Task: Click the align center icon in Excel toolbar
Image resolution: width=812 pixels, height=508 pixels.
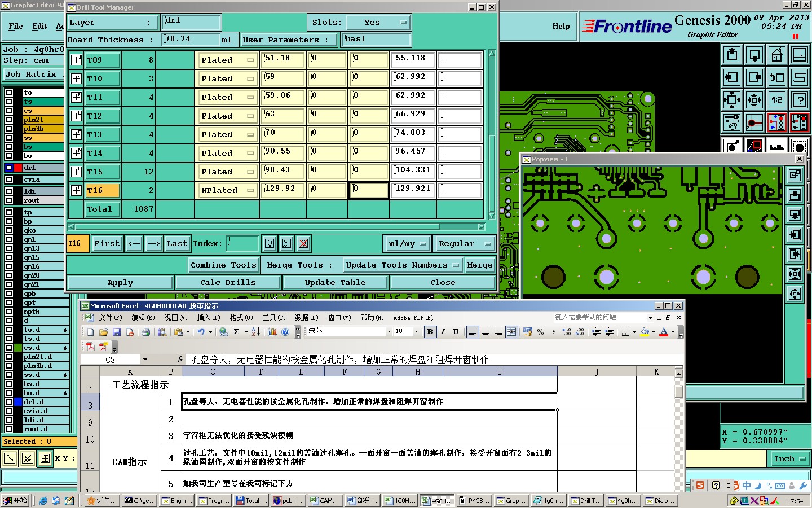Action: 486,332
